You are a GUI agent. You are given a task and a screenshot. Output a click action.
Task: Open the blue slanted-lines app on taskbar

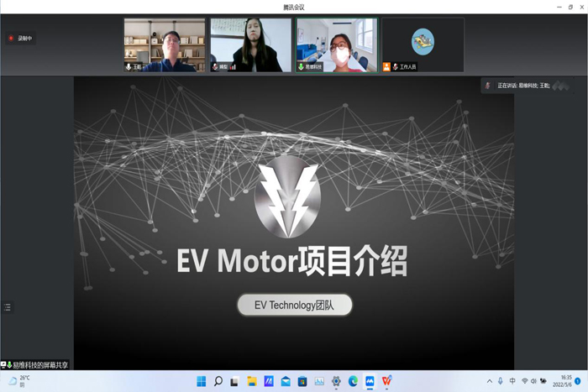click(x=269, y=381)
